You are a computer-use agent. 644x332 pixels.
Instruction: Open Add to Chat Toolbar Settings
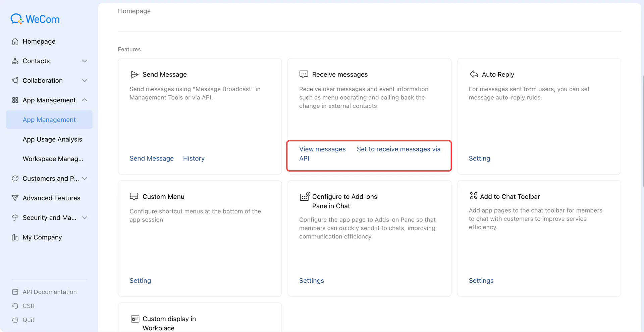(x=481, y=281)
